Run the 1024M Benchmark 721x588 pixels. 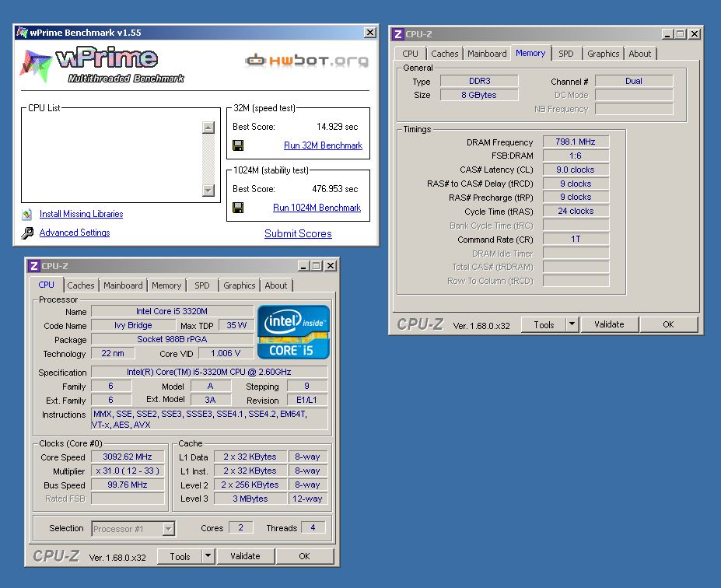pos(317,208)
